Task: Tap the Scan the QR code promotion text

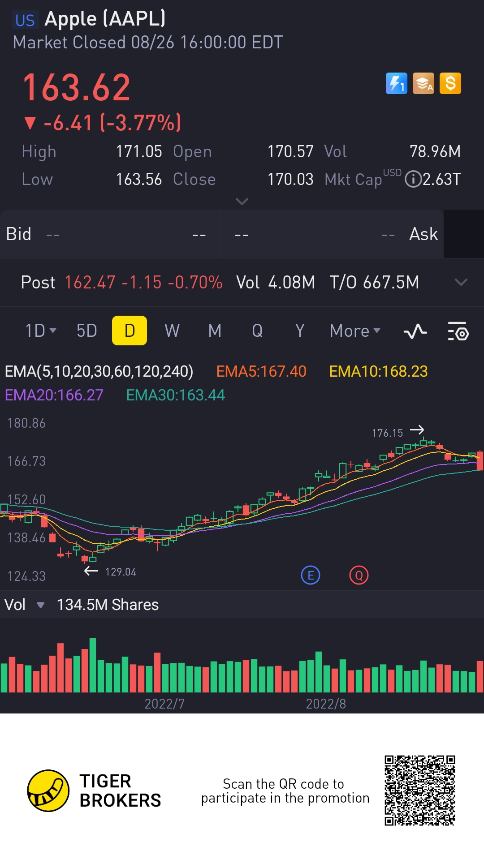Action: tap(285, 791)
